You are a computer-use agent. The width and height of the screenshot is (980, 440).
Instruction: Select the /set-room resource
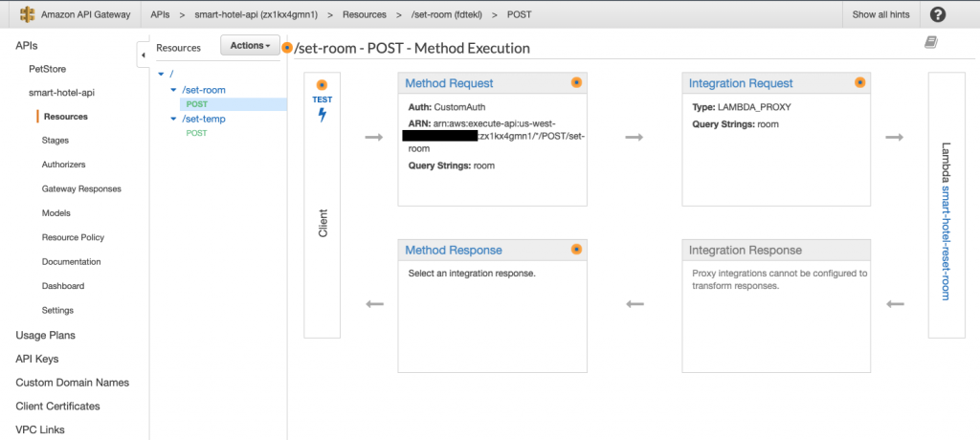(204, 90)
